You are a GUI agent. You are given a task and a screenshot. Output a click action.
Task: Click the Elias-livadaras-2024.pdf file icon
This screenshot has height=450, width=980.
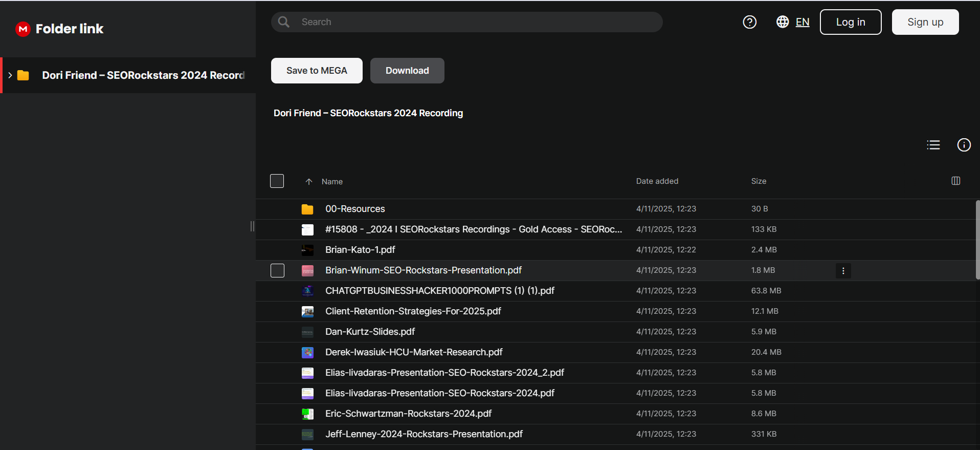[307, 393]
